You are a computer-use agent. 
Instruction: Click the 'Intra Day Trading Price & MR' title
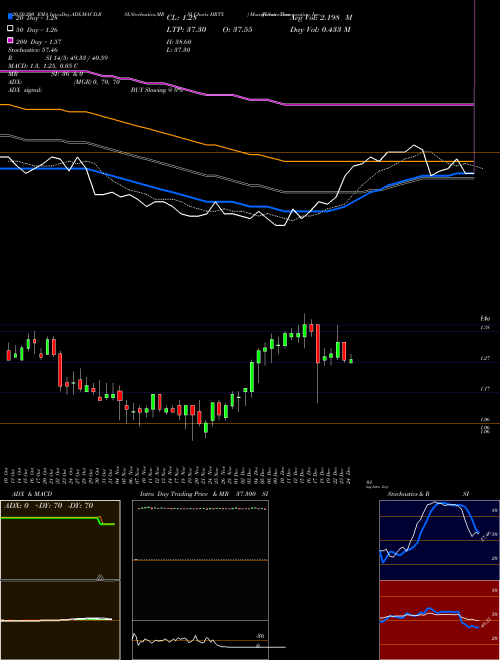pos(184,494)
